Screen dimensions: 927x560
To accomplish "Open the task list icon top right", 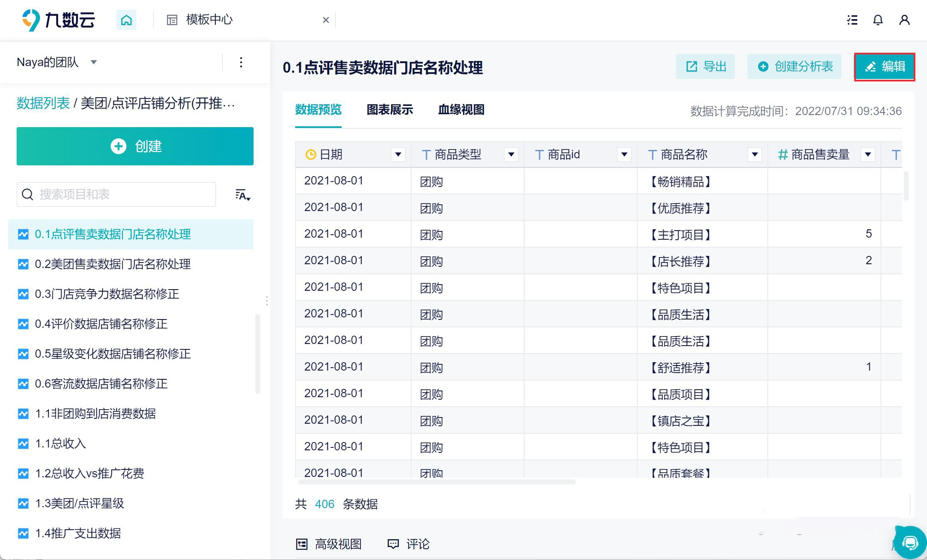I will click(852, 20).
